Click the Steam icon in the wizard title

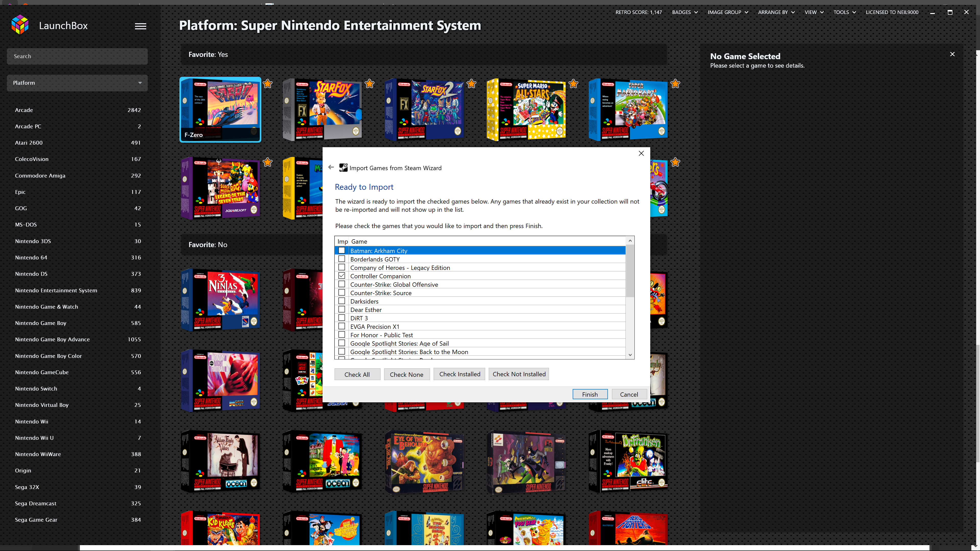(x=343, y=168)
